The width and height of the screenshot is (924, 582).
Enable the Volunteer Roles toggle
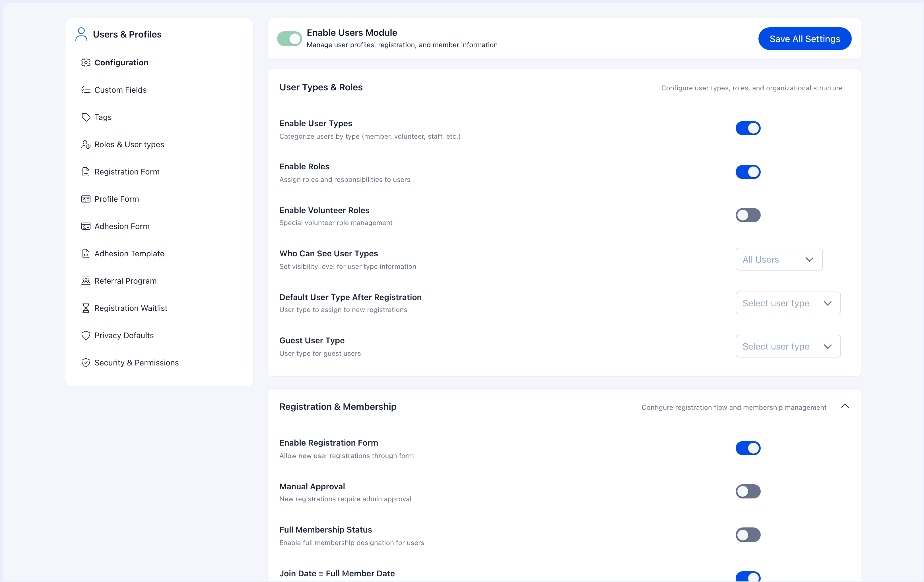[x=748, y=215]
